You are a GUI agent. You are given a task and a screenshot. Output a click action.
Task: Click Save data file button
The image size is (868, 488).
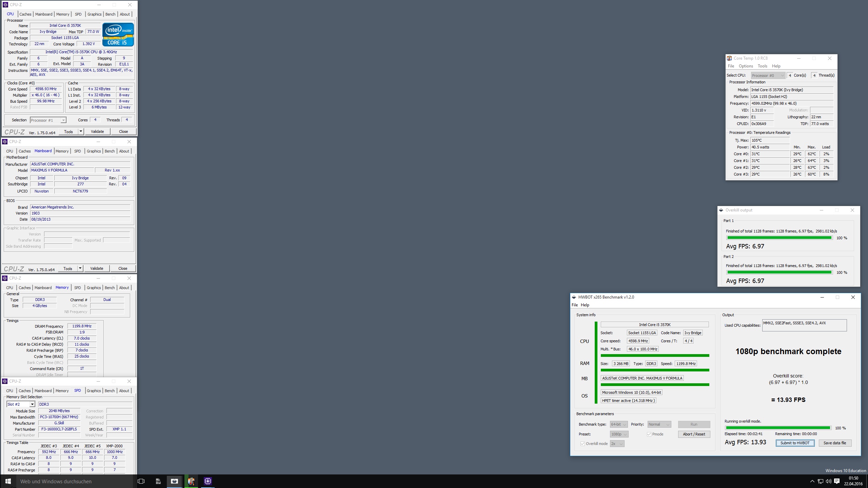(835, 443)
